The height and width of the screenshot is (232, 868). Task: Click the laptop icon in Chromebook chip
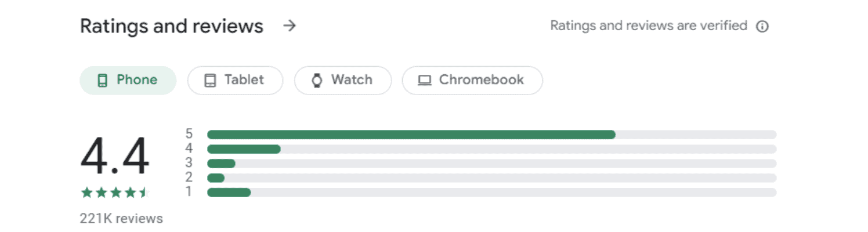pyautogui.click(x=425, y=81)
